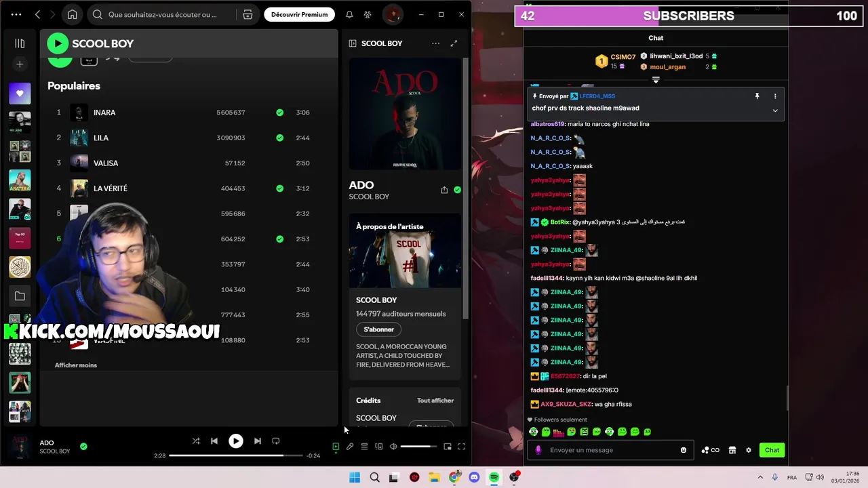Open Discord from the taskbar
Screen dimensions: 868x488
click(474, 477)
